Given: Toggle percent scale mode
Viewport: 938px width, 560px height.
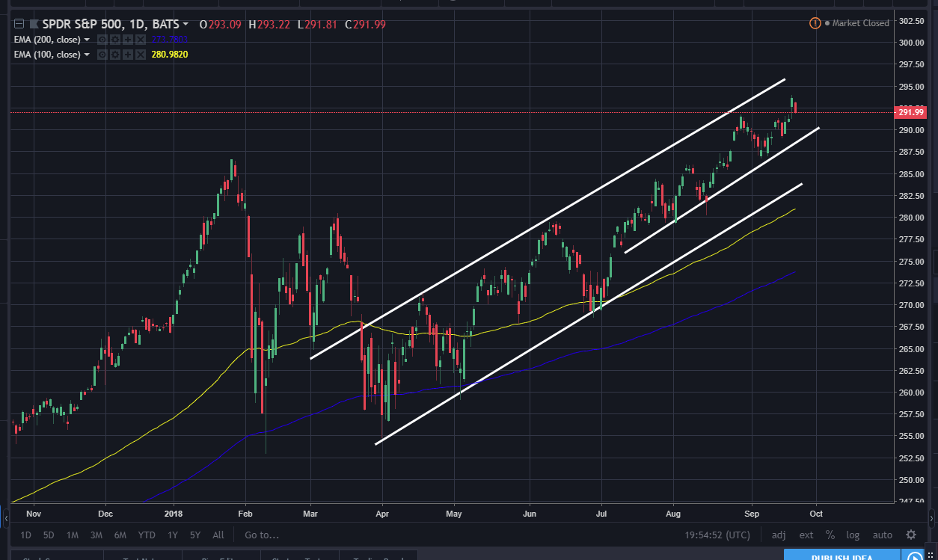Looking at the screenshot, I should tap(830, 535).
